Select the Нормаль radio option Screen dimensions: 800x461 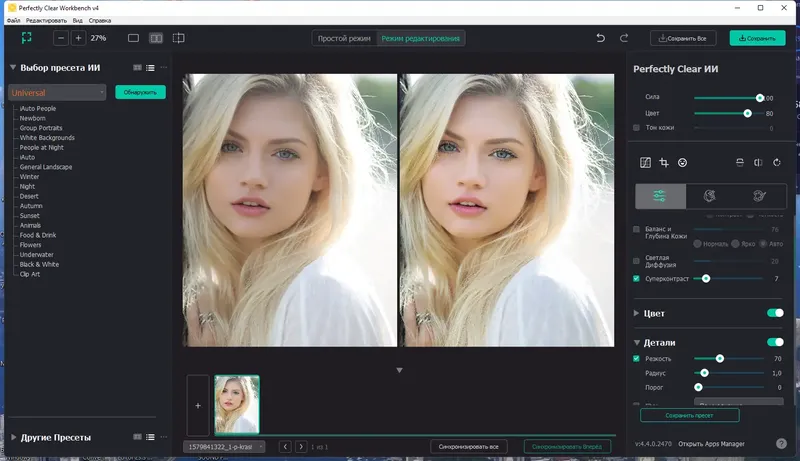tap(697, 244)
